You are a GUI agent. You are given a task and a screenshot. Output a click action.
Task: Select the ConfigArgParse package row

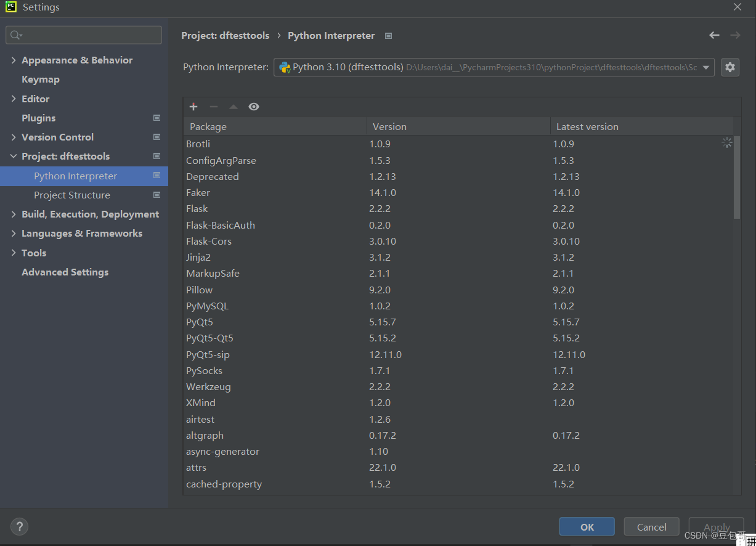click(x=458, y=160)
